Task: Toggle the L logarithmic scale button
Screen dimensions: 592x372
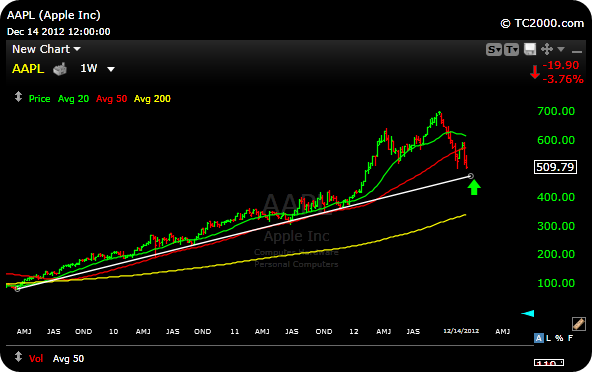Action: coord(548,338)
